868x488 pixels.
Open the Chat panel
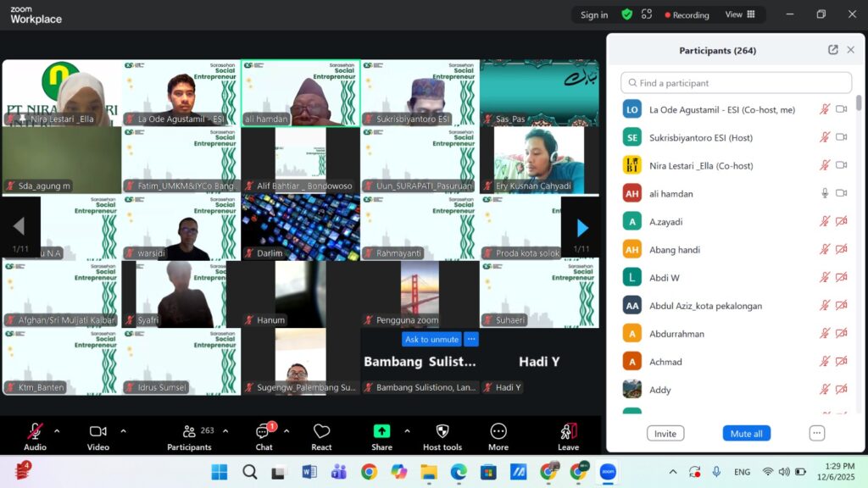click(264, 435)
